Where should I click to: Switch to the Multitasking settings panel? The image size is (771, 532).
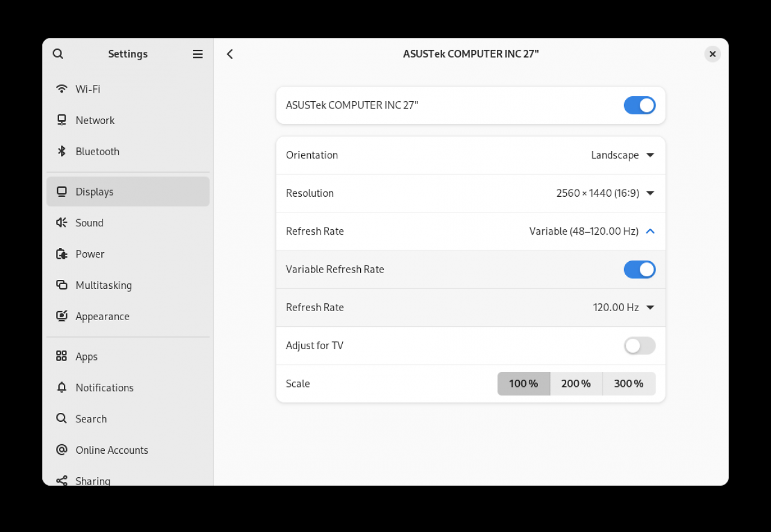point(128,285)
